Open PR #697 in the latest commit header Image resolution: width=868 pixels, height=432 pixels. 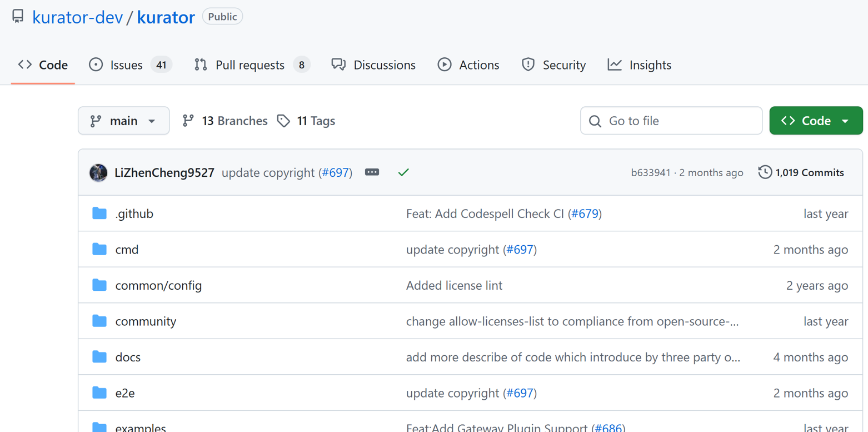point(335,173)
